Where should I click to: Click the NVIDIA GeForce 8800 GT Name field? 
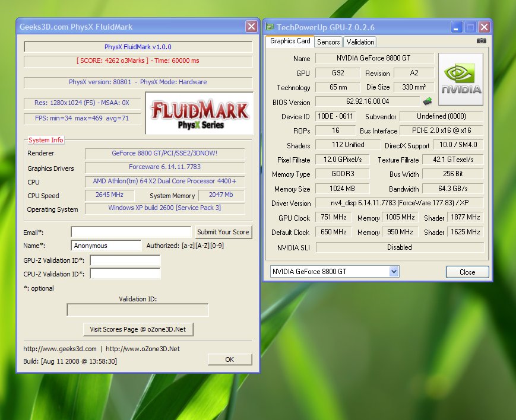point(375,58)
